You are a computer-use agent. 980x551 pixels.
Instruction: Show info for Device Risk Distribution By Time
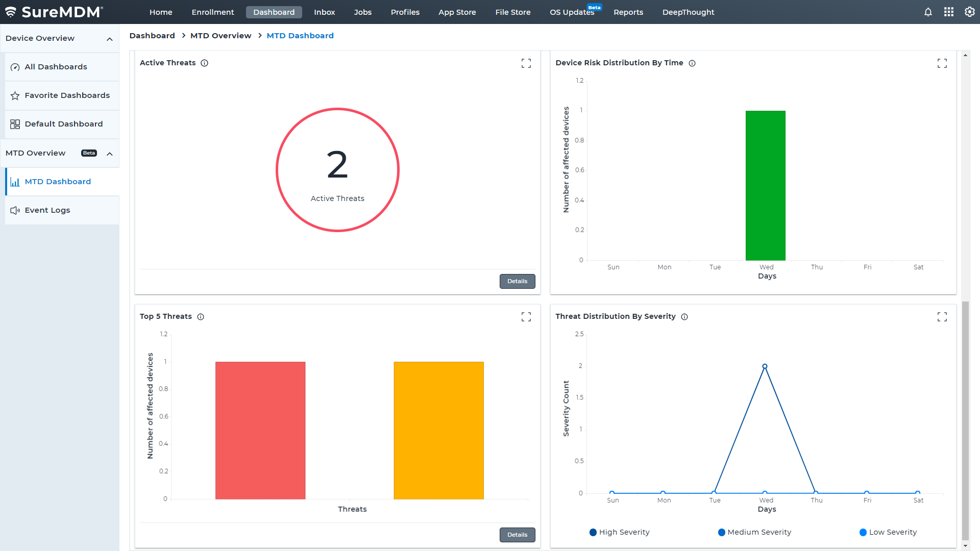[692, 63]
